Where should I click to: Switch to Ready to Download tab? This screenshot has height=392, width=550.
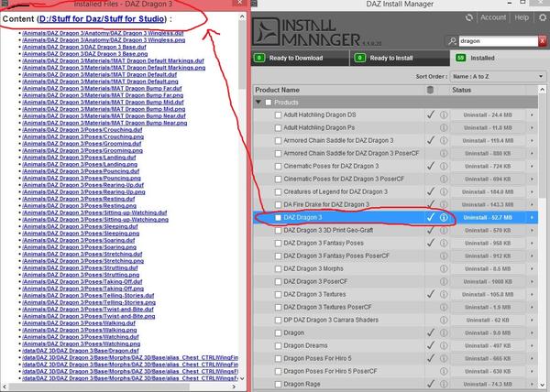(301, 58)
